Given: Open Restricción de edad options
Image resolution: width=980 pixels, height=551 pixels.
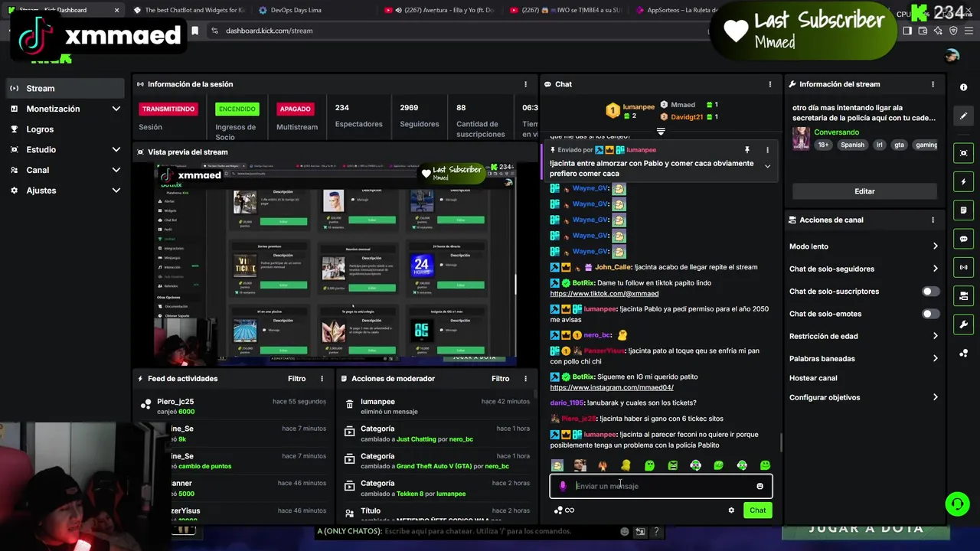Looking at the screenshot, I should click(864, 336).
